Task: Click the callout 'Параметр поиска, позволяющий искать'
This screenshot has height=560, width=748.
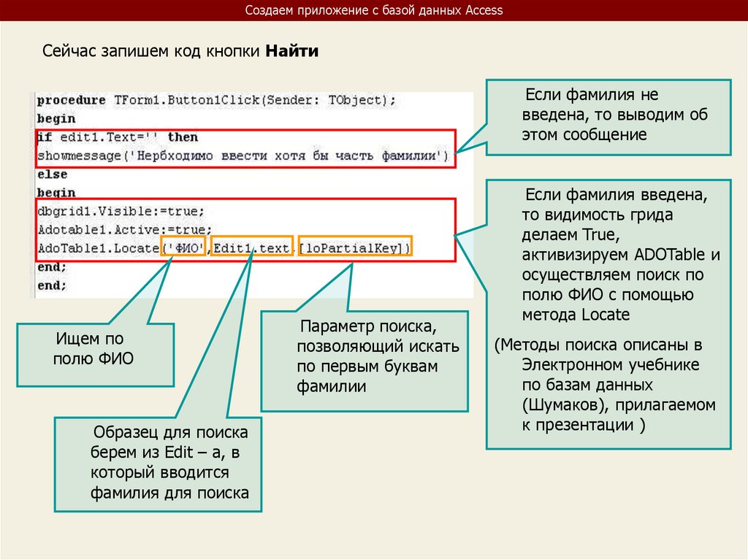Action: tap(365, 361)
